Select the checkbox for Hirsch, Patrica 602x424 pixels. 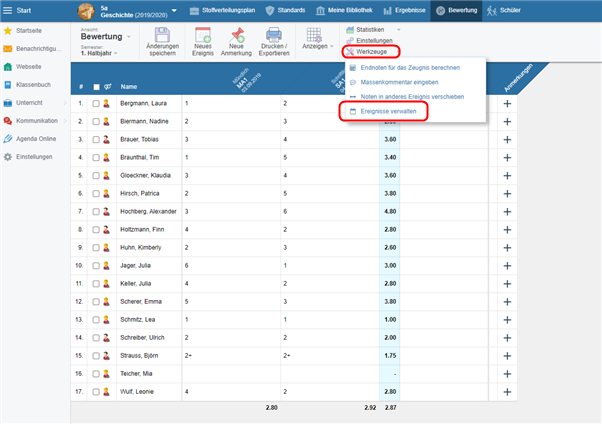coord(96,192)
